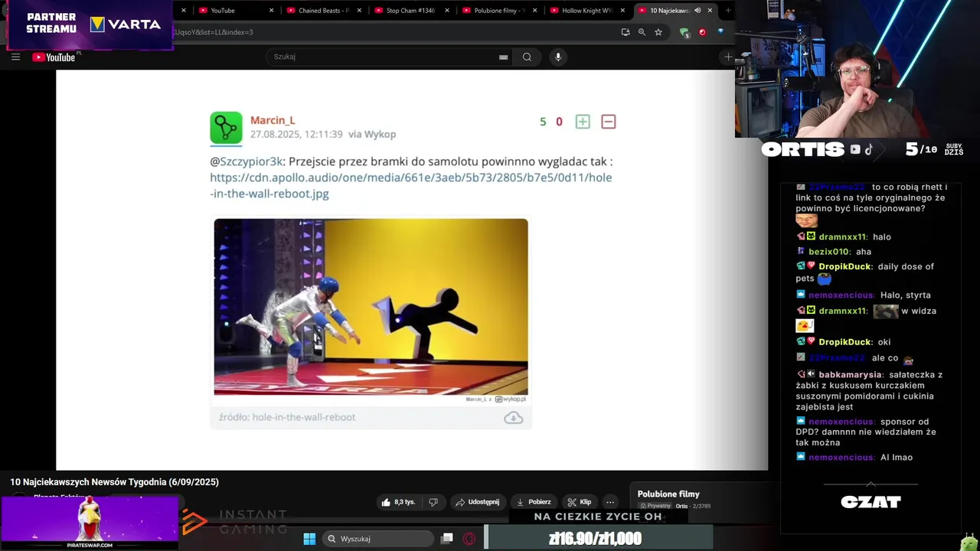Open Opera browser from taskbar
980x551 pixels.
pyautogui.click(x=469, y=539)
